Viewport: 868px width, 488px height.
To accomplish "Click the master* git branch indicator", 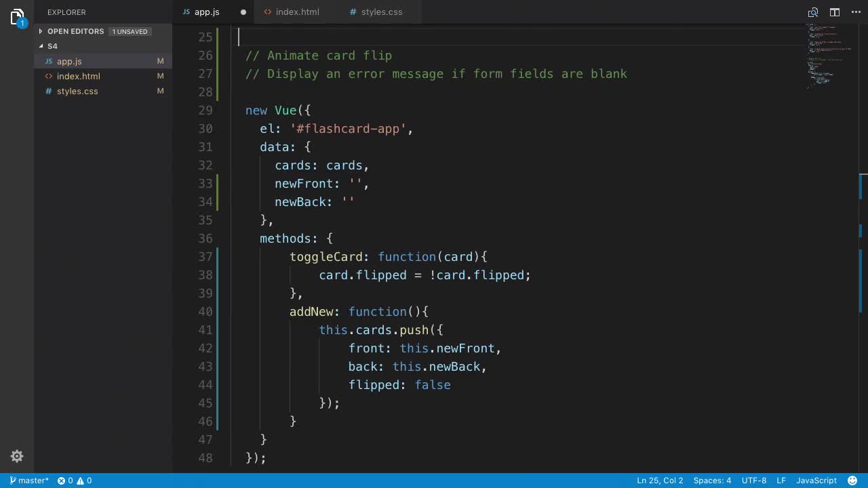I will click(28, 481).
